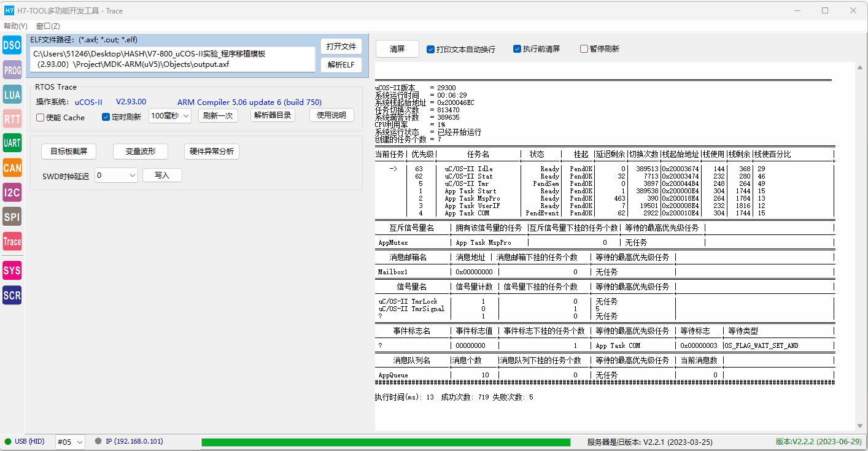Open the SCR screen tool
Viewport: 868px width, 451px height.
(x=12, y=295)
